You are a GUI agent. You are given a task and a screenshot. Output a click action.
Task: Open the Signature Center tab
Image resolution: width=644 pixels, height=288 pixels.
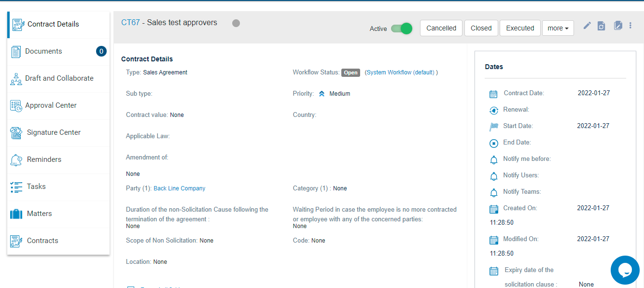pyautogui.click(x=54, y=132)
